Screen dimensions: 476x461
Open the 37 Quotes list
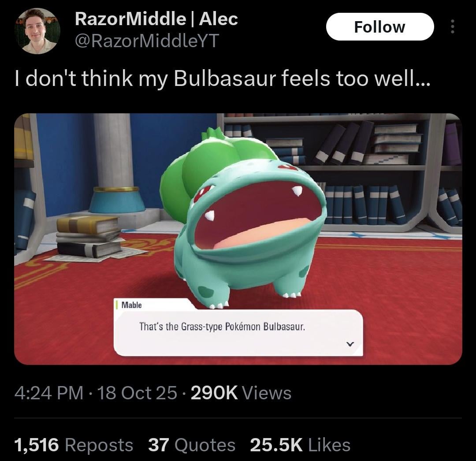click(192, 445)
